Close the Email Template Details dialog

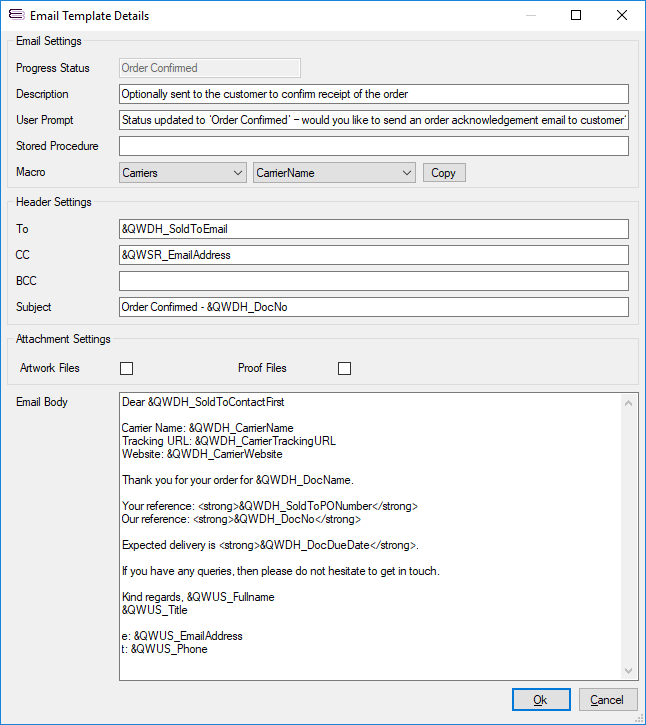coord(622,16)
